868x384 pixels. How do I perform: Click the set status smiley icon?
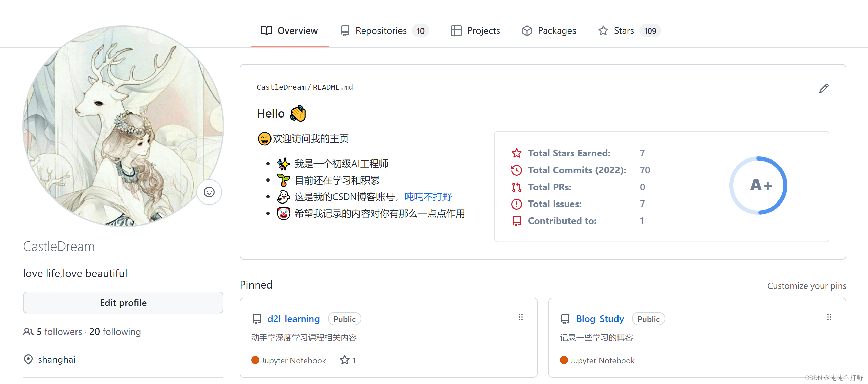tap(209, 192)
